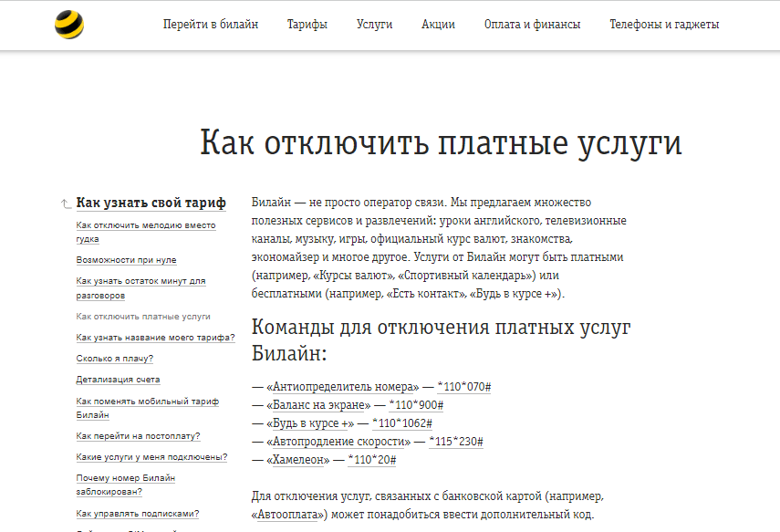The width and height of the screenshot is (780, 532).
Task: Open the «Как узнать свой тариф» sidebar heading
Action: (151, 203)
